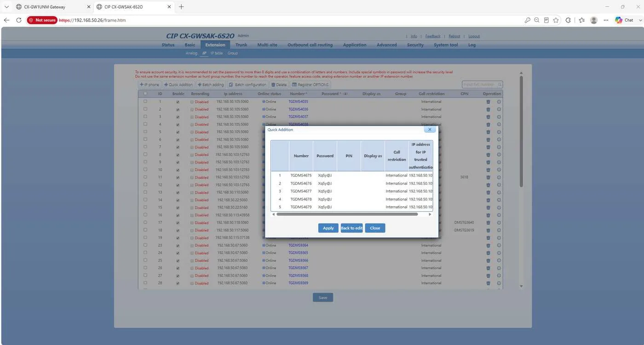Viewport: 644px width, 345px height.
Task: Open the TGDMS9364 extension number link
Action: click(299, 245)
